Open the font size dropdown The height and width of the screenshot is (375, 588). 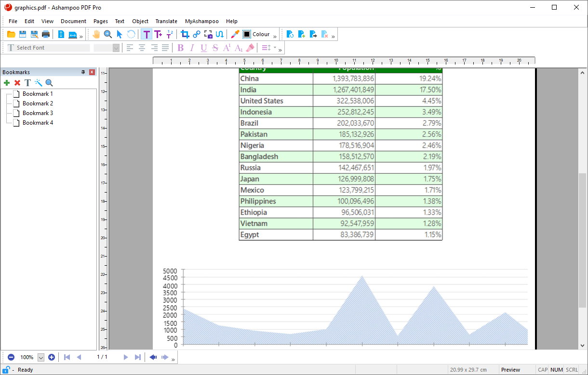pos(115,48)
